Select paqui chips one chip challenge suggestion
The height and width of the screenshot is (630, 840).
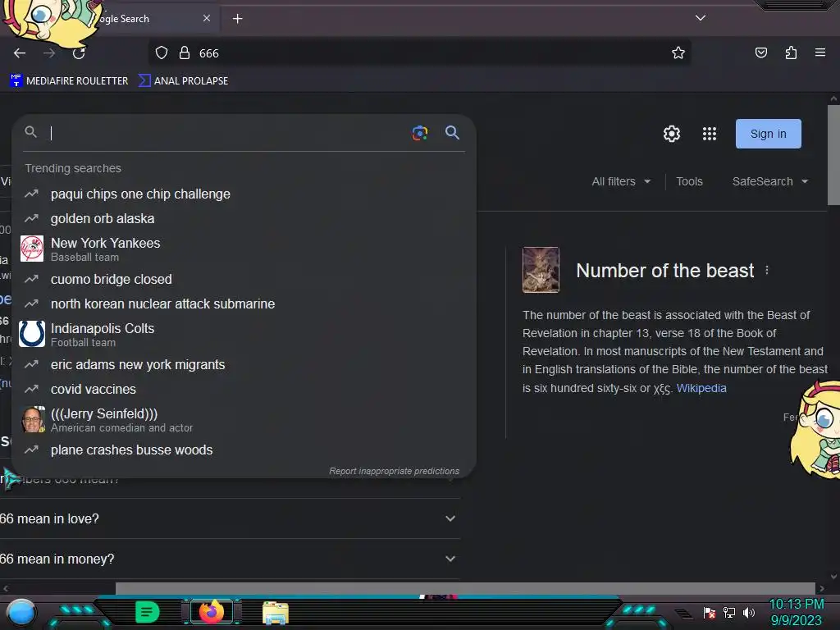tap(244, 194)
